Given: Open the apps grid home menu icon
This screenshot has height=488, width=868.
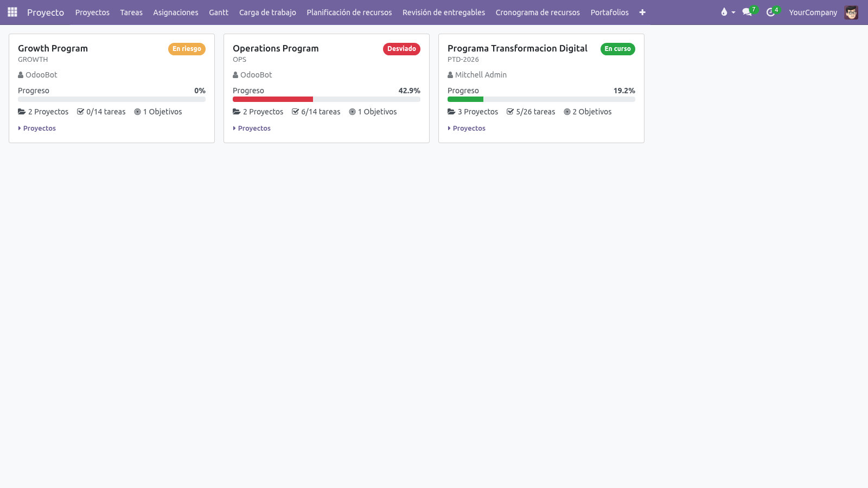Looking at the screenshot, I should [12, 12].
